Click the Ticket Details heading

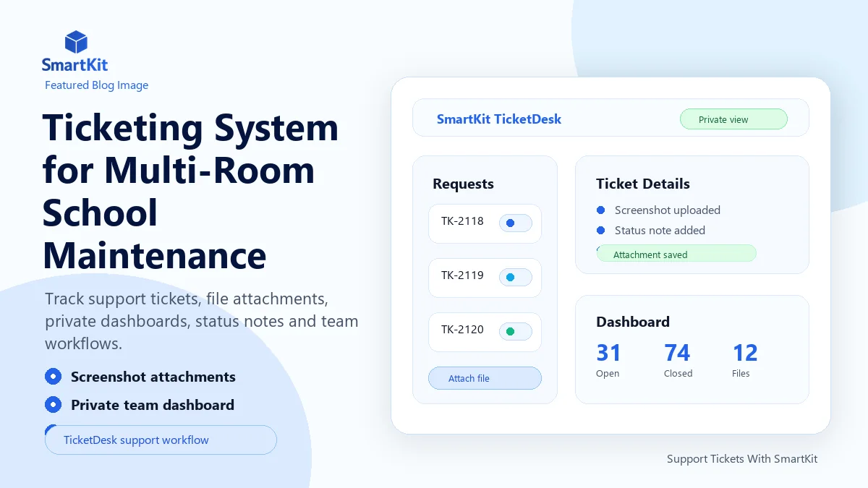[643, 184]
